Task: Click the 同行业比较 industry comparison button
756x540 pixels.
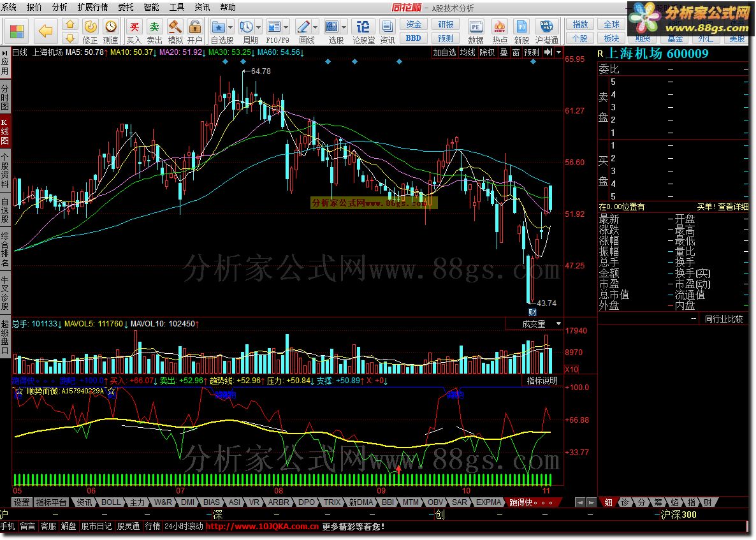Action: pyautogui.click(x=723, y=319)
